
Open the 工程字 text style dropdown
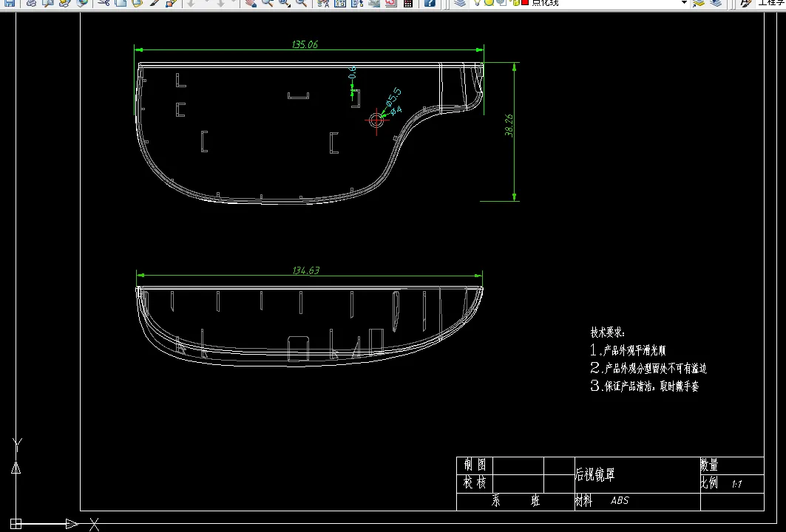pyautogui.click(x=771, y=2)
